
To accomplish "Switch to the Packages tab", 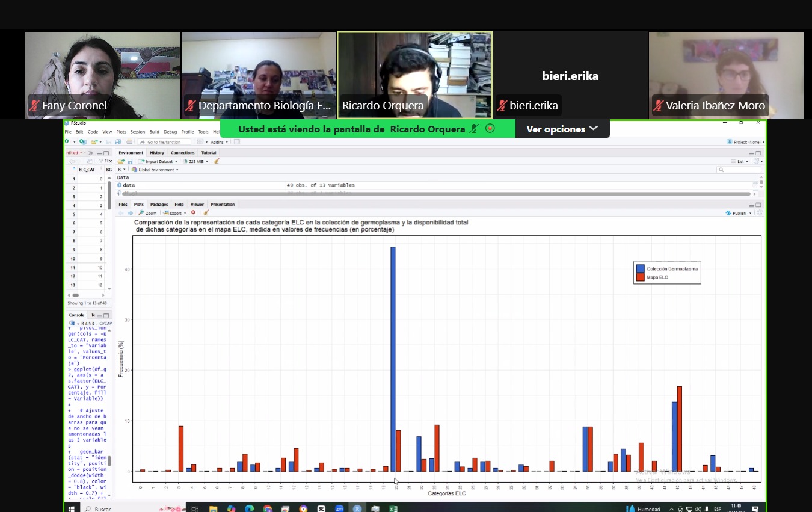I will click(159, 205).
